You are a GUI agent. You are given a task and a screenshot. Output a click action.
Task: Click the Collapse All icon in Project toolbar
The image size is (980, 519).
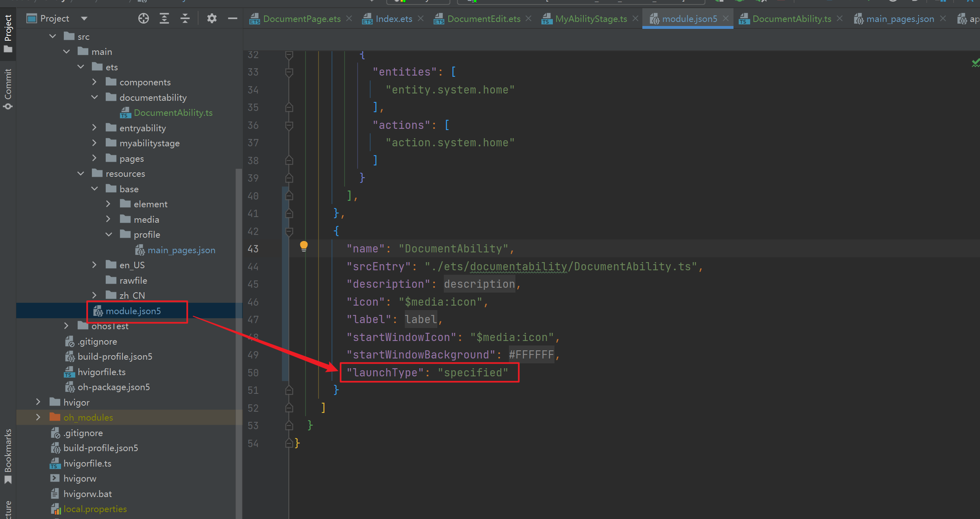pyautogui.click(x=185, y=18)
